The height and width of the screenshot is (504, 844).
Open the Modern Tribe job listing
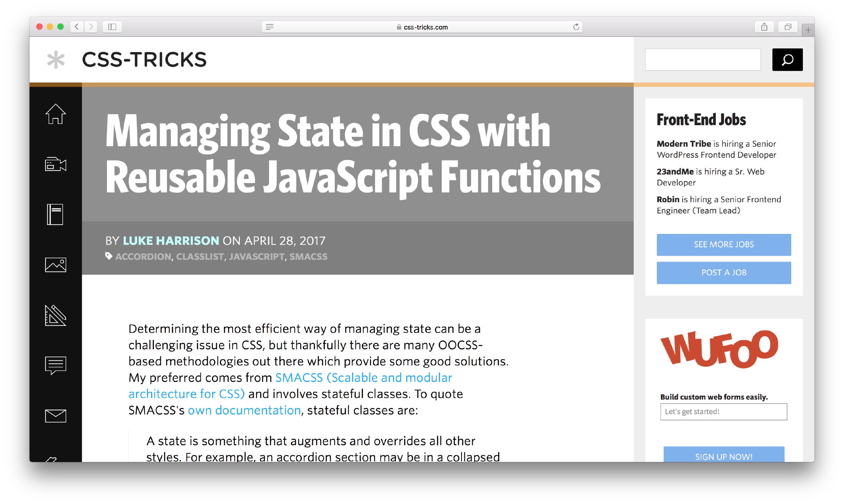(x=716, y=150)
